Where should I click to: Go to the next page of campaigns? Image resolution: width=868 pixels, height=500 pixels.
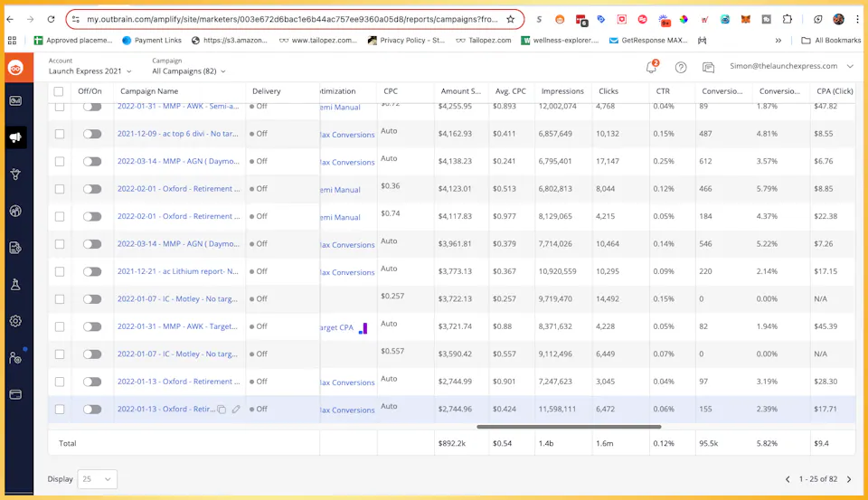click(x=849, y=479)
